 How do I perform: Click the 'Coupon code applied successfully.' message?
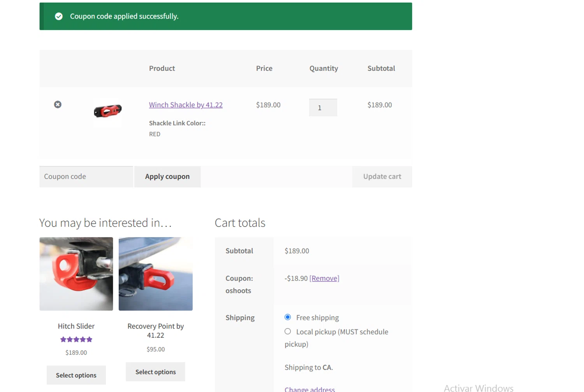point(124,16)
